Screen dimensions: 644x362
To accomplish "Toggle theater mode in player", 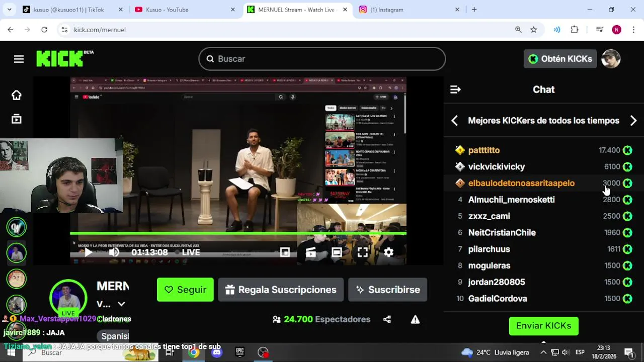I will pos(337,252).
